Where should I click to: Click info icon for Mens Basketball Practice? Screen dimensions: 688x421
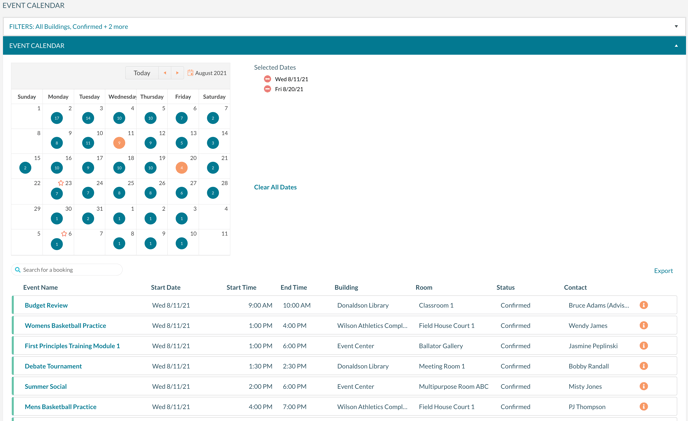click(644, 407)
